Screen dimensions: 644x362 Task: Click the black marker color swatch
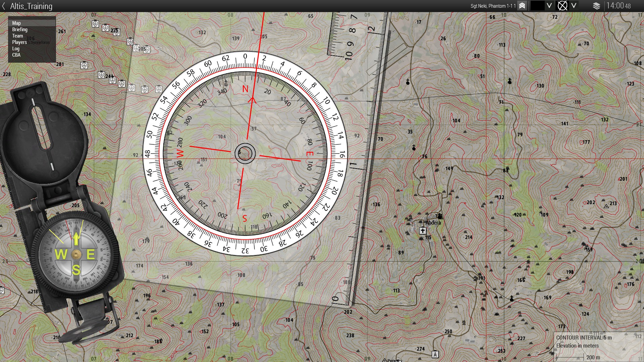537,6
